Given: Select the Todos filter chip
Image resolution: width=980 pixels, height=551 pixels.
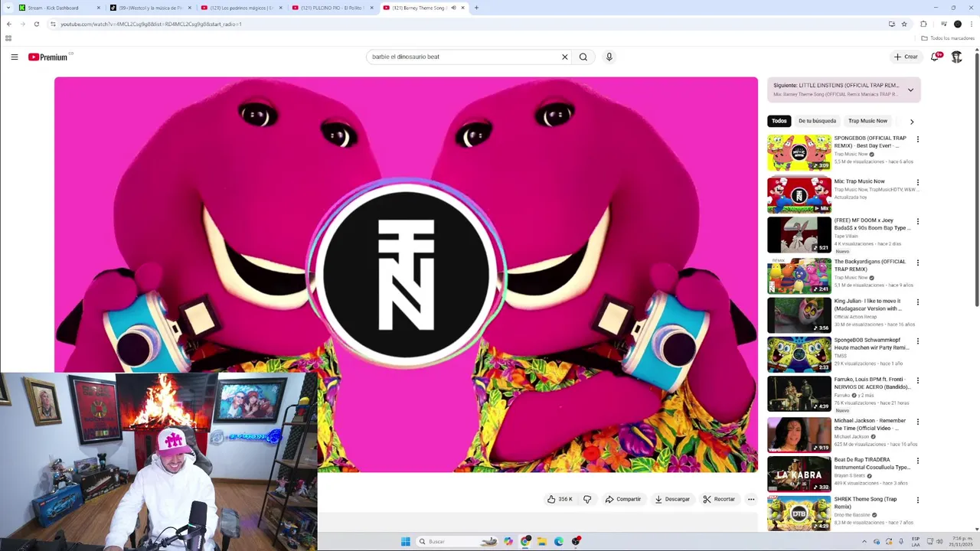Looking at the screenshot, I should (x=779, y=121).
